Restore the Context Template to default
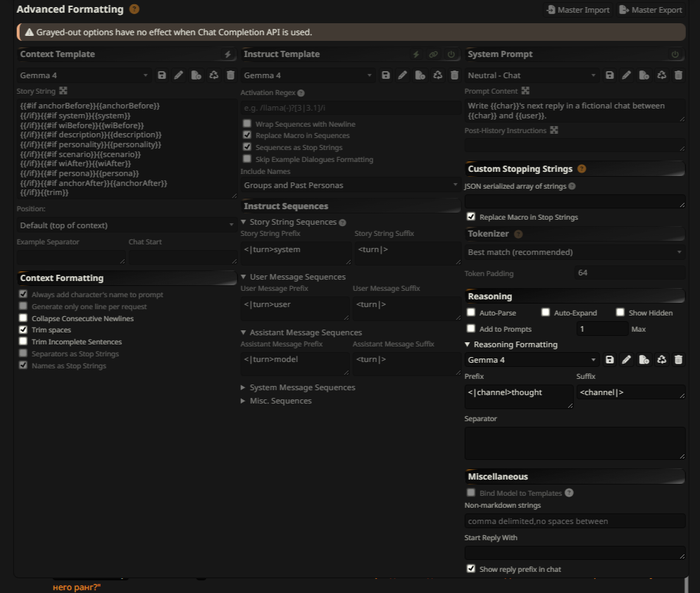Screen dimensions: 700x593 coord(214,75)
